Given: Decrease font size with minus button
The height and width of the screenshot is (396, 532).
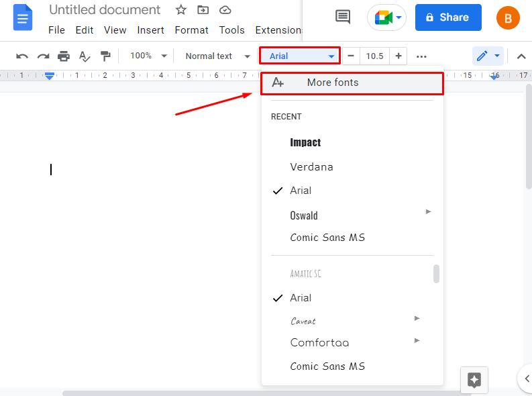Looking at the screenshot, I should [x=350, y=56].
